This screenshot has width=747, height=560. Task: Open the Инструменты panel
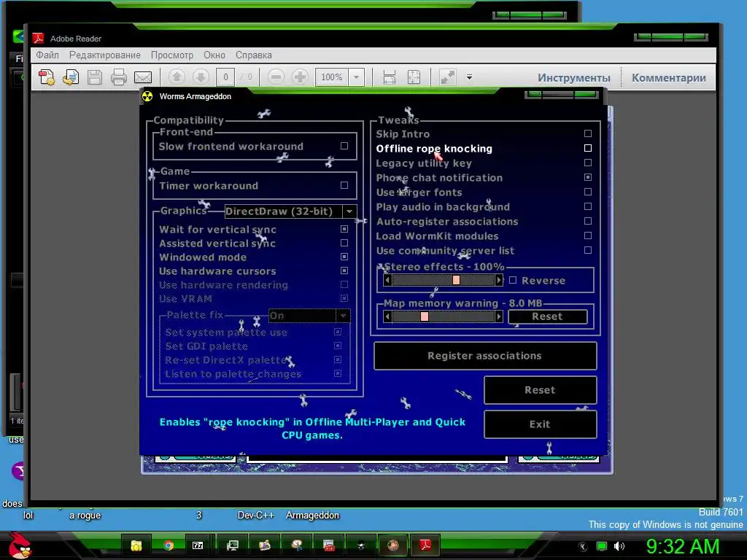(573, 77)
